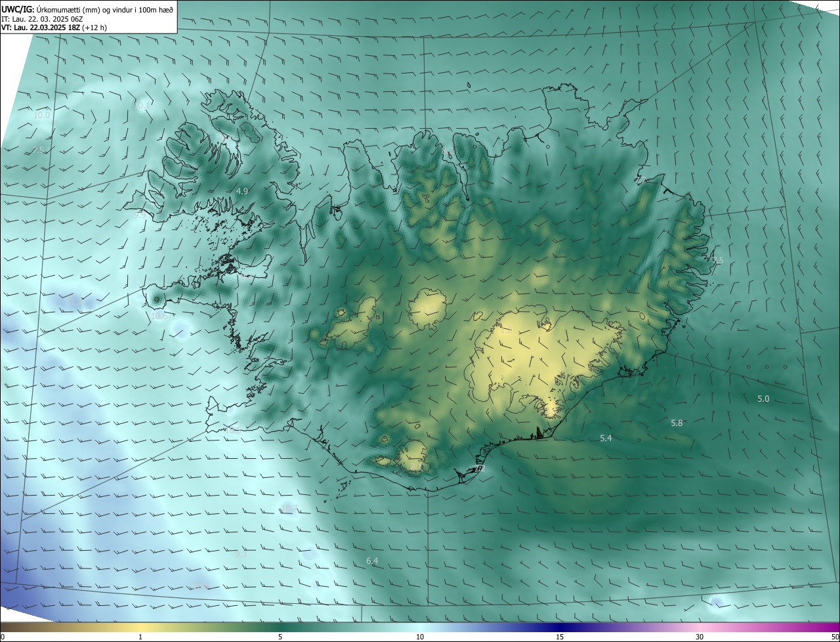840x642 pixels.
Task: Click the 10.5 value label near the southwest peninsula
Action: pos(234,431)
